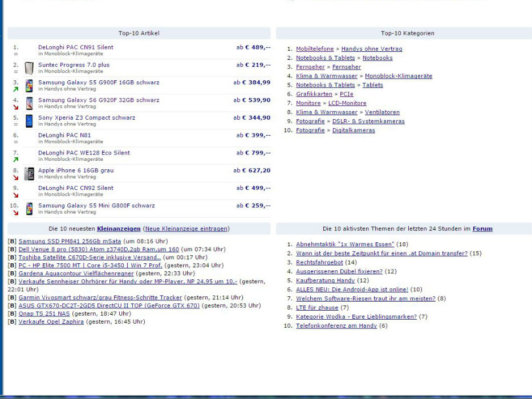Click the Suntec Progress 7.0 plus product thumbnail
The width and height of the screenshot is (532, 399).
pos(29,68)
